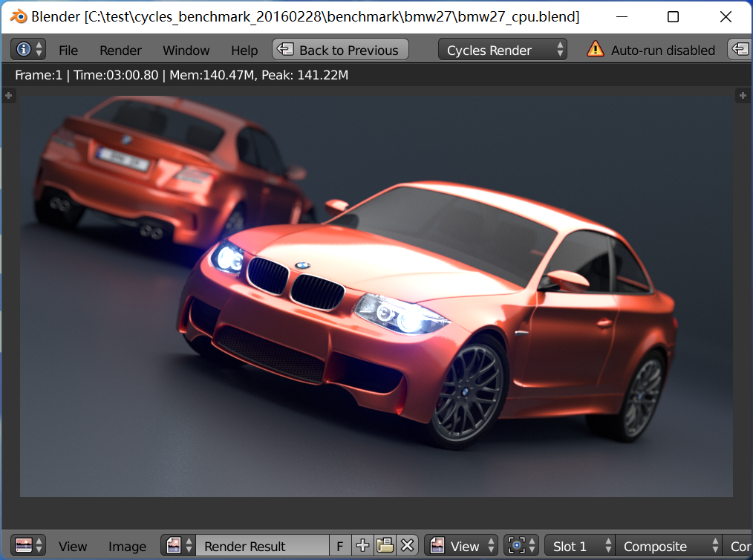Image resolution: width=753 pixels, height=560 pixels.
Task: Expand the left region with plus icon
Action: [9, 96]
